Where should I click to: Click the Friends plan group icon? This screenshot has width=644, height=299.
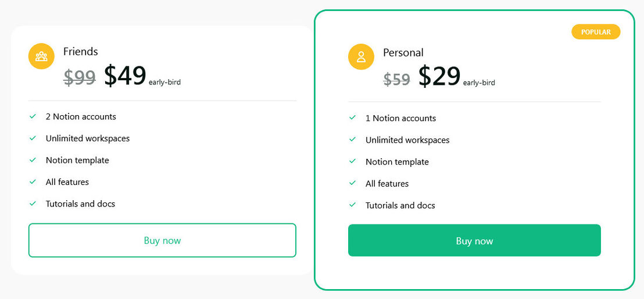tap(41, 56)
